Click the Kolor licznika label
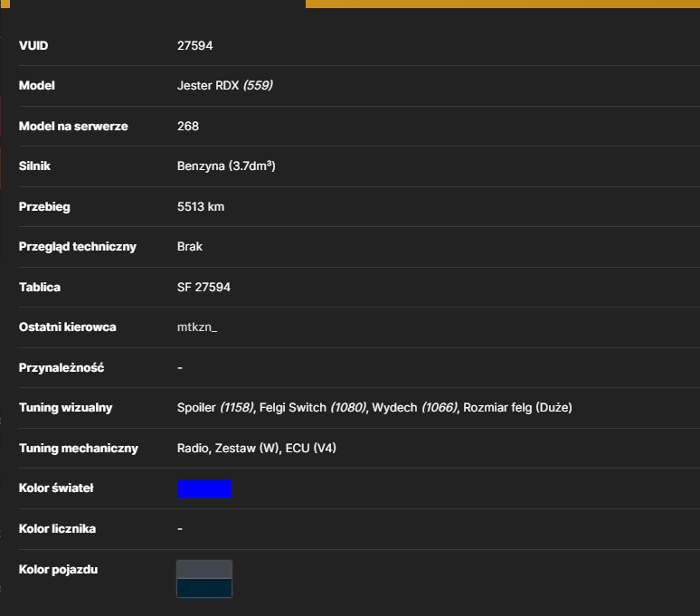The width and height of the screenshot is (700, 616). click(x=57, y=529)
